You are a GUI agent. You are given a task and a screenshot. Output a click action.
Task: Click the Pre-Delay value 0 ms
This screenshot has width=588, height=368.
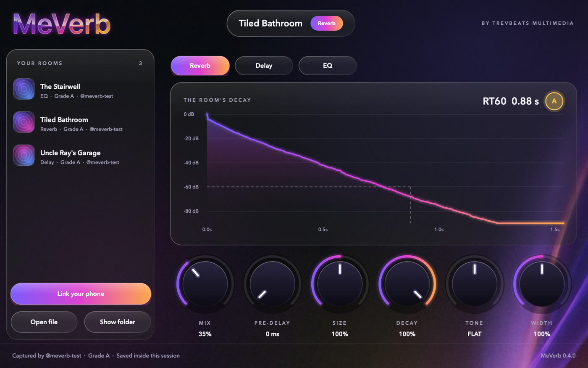tap(272, 334)
